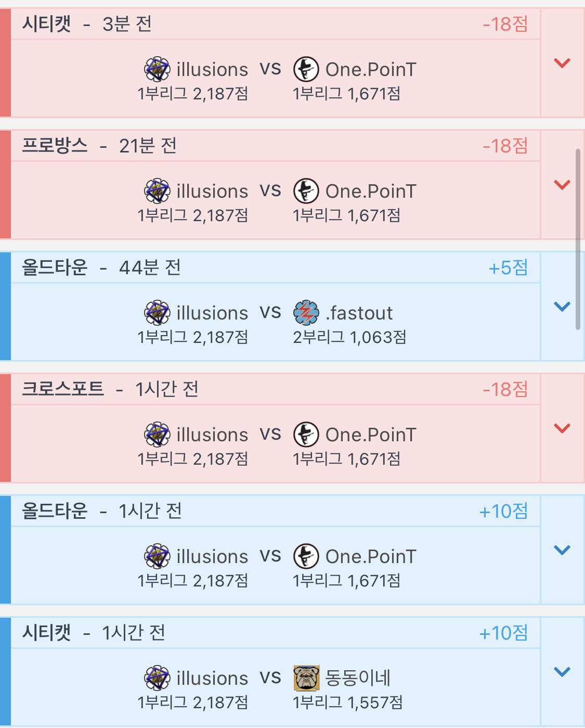This screenshot has height=728, width=585.
Task: Click One.PoinT emblem in 프로방스 match
Action: (x=306, y=191)
